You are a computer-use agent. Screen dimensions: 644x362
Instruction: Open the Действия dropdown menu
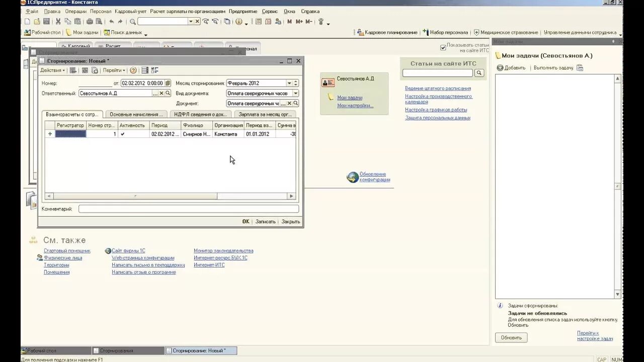pyautogui.click(x=53, y=70)
